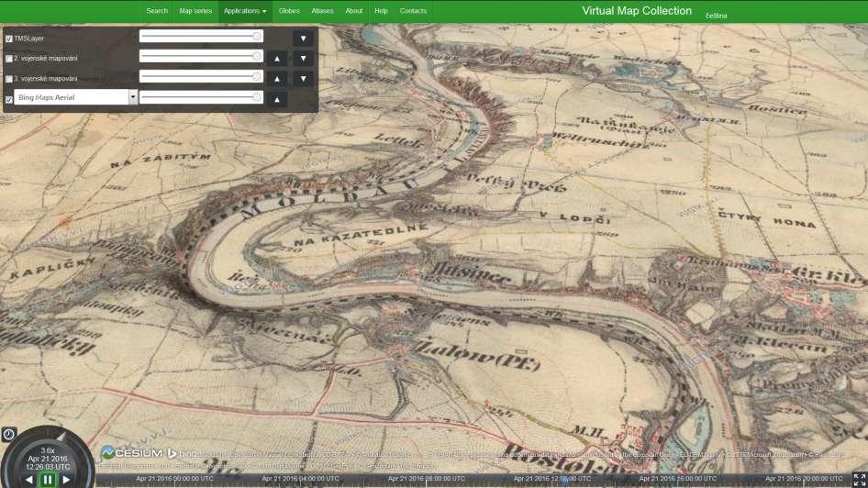
Task: Jump timeline to Apr 21 08:00:00 UTC
Action: [427, 479]
